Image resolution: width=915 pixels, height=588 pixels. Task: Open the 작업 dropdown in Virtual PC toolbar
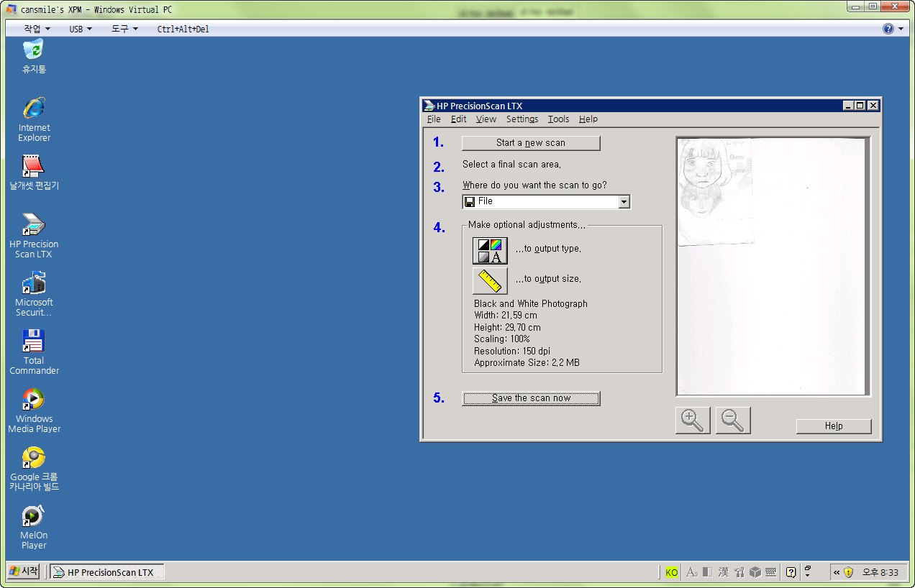click(37, 29)
